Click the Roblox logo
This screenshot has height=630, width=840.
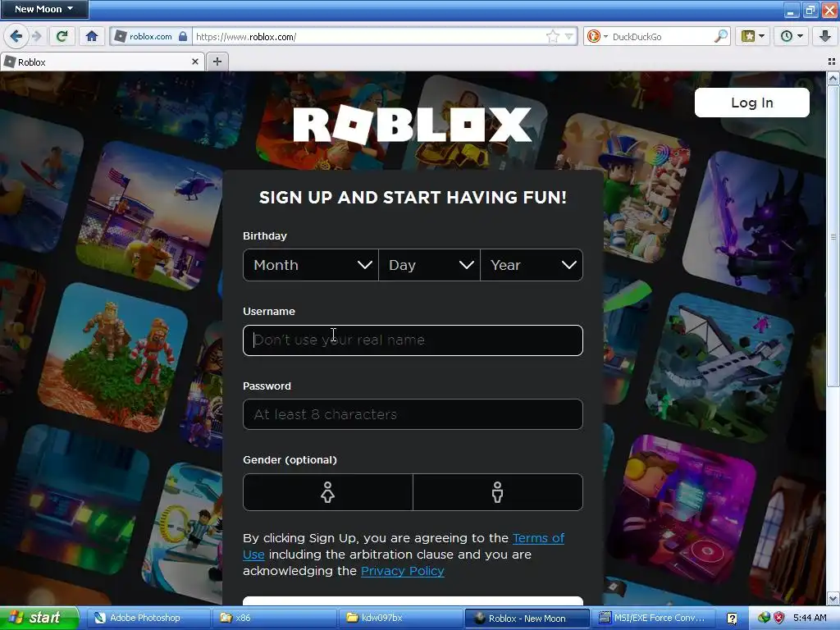point(413,125)
